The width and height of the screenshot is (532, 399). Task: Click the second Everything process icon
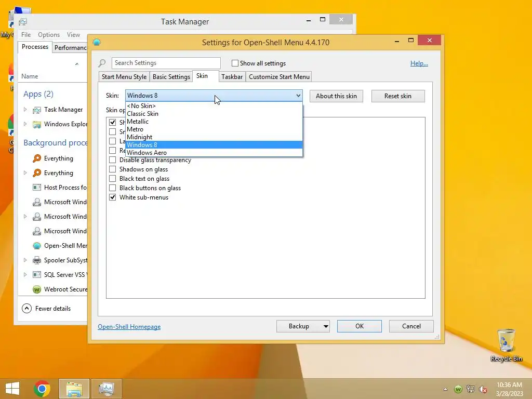coord(37,173)
